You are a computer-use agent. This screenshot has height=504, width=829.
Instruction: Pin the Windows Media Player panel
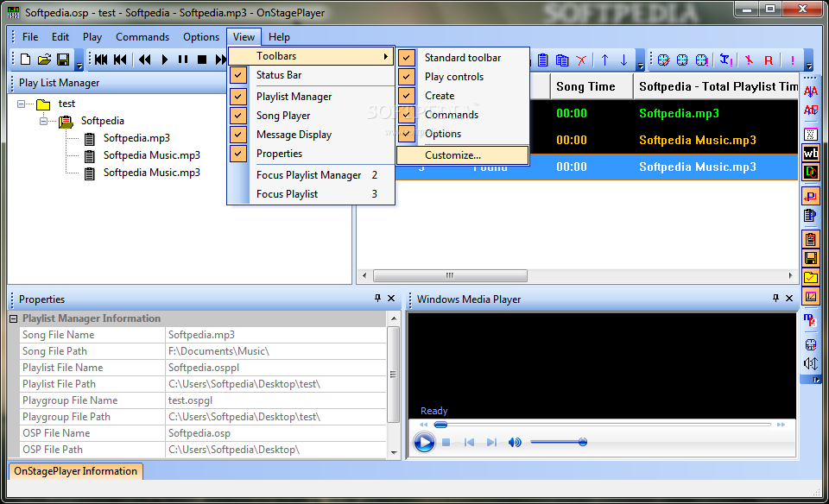coord(775,299)
